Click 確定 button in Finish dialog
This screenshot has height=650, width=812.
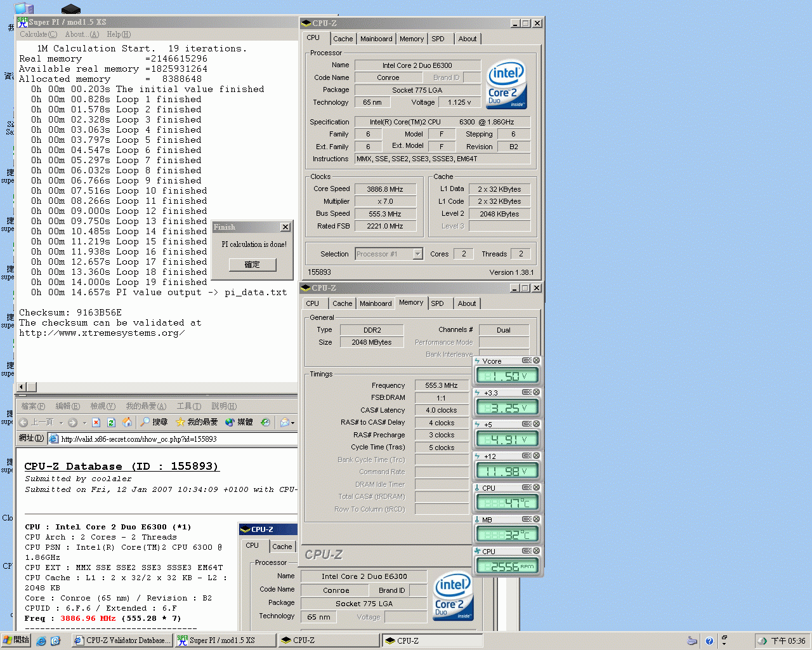(x=252, y=265)
